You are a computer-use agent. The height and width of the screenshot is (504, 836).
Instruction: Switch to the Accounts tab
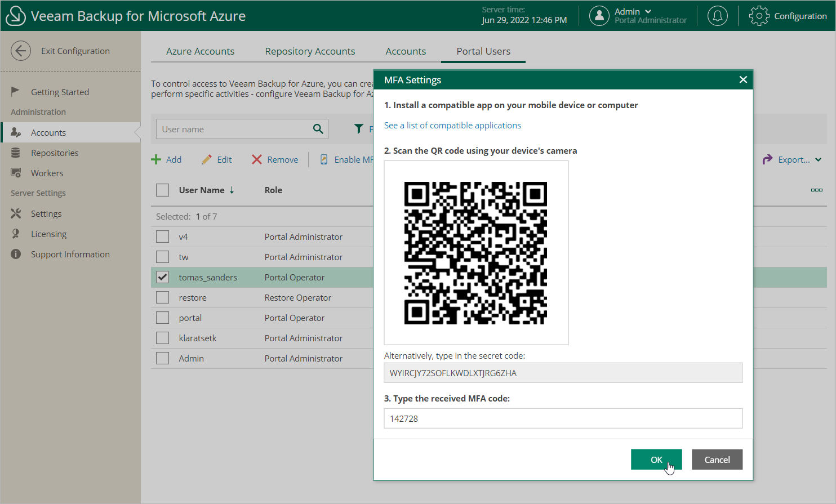406,51
